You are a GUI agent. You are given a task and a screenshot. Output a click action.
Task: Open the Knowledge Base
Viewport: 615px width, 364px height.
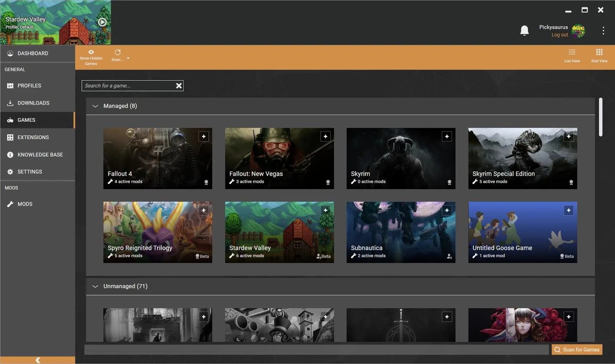(x=37, y=155)
